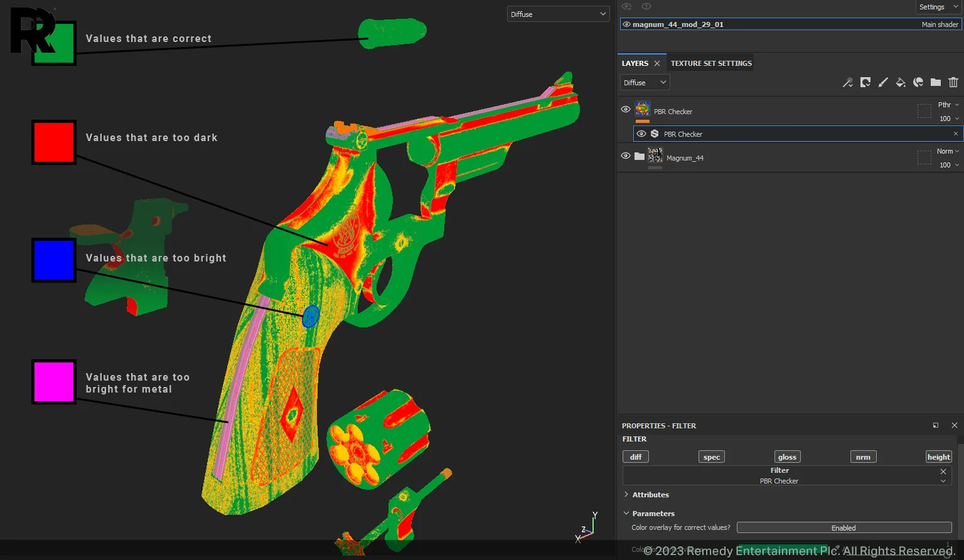This screenshot has width=964, height=560.
Task: Delete the layer with the trash icon
Action: click(953, 82)
